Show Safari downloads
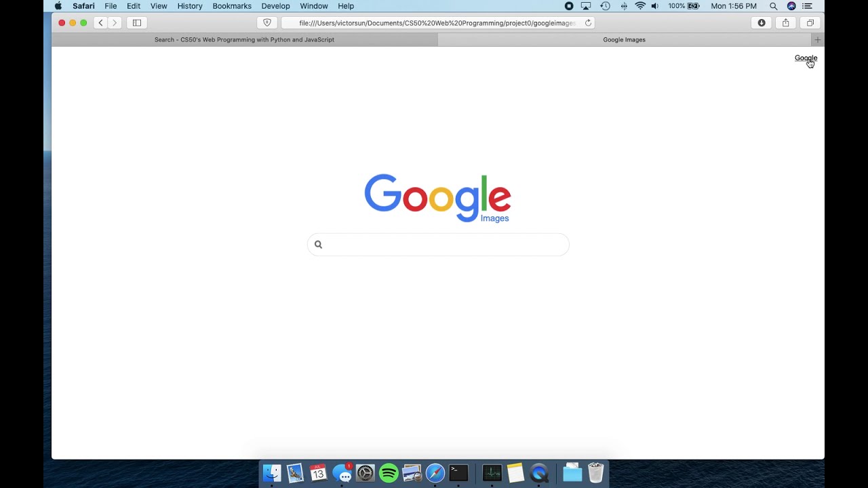The width and height of the screenshot is (868, 488). pyautogui.click(x=762, y=23)
